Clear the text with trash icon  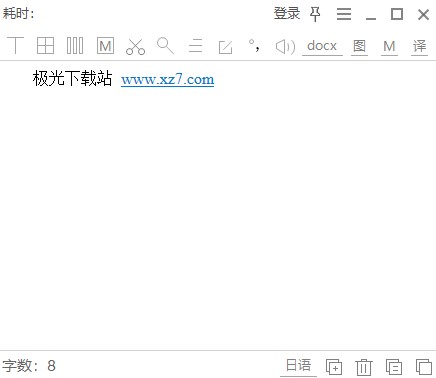364,367
